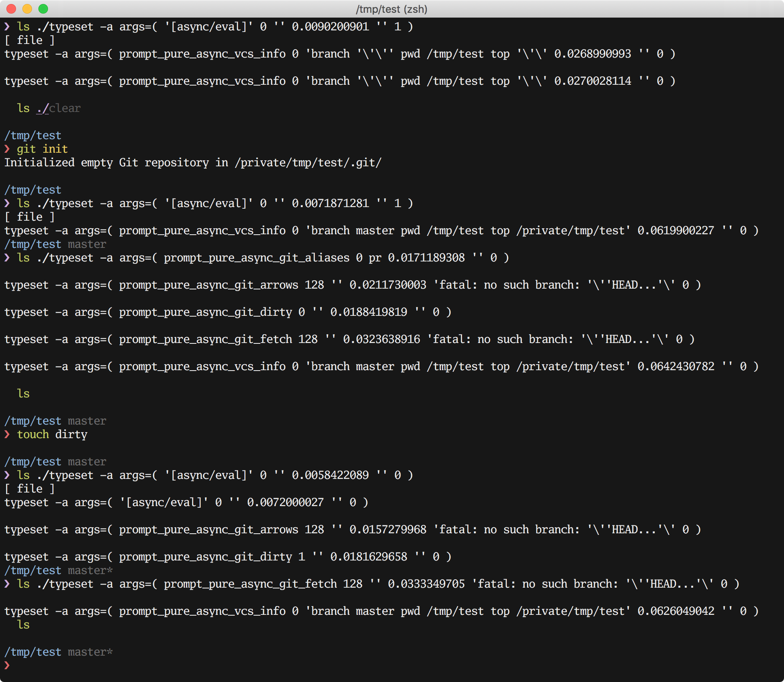
Task: Click the number 0.0090200901 in first line
Action: [330, 27]
